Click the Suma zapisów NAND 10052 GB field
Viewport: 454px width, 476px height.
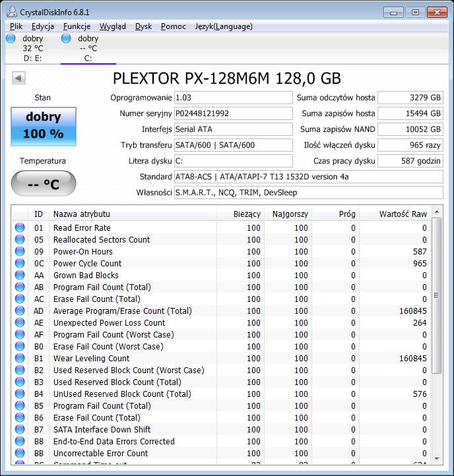coord(410,129)
